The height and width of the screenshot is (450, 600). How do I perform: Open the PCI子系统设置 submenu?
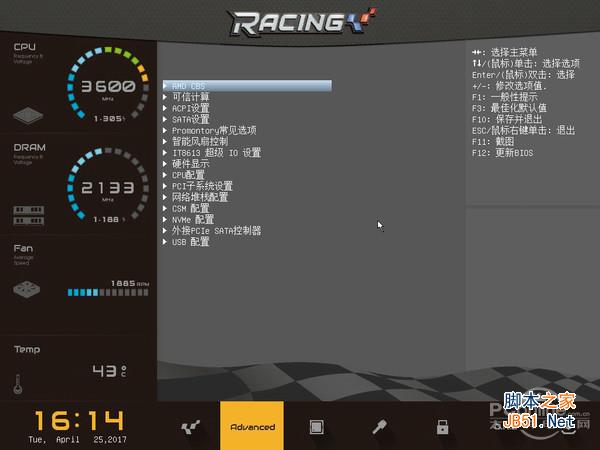coord(202,186)
